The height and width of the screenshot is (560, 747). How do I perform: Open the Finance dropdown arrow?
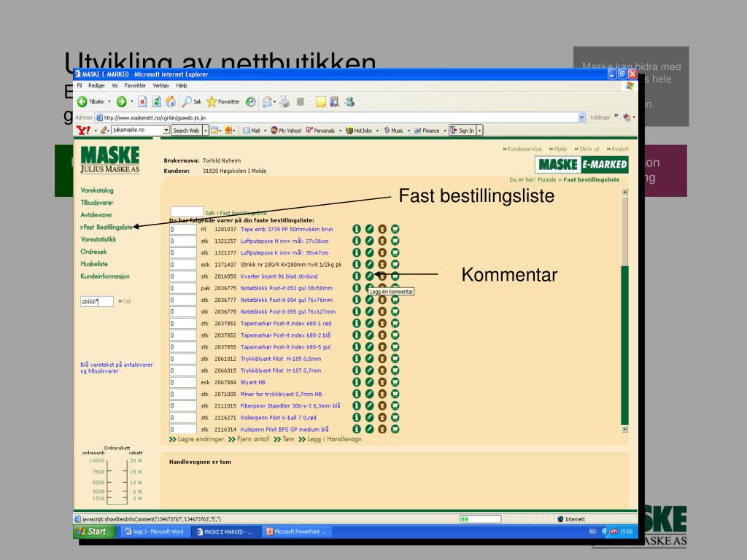point(445,131)
